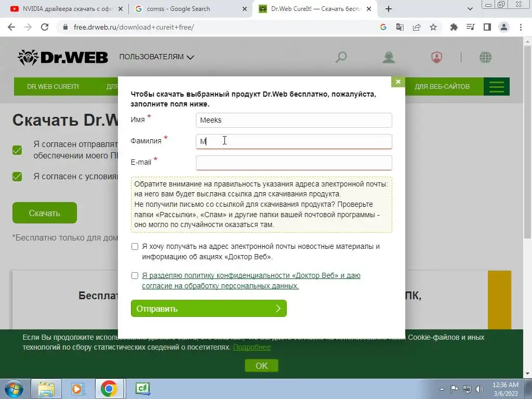Image resolution: width=532 pixels, height=399 pixels.
Task: Open the Chrome three-dot menu
Action: 521,27
